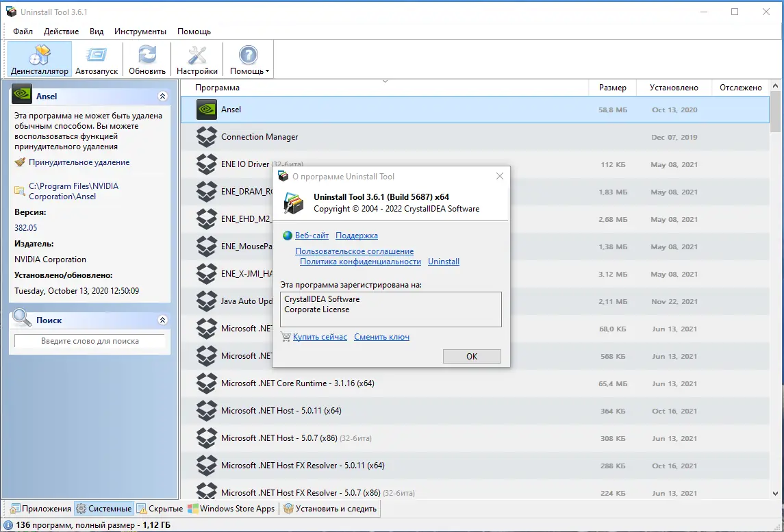Click the Обновить toolbar button
The width and height of the screenshot is (784, 532).
[x=147, y=59]
